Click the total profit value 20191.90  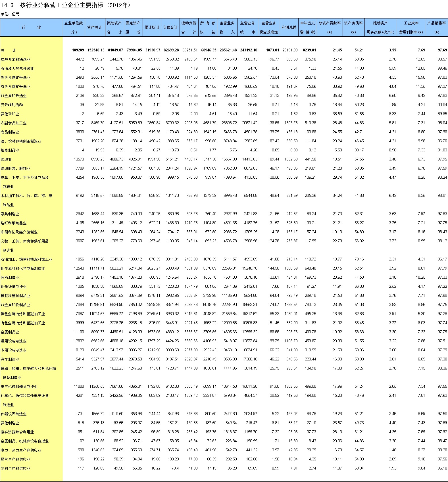tap(290, 50)
